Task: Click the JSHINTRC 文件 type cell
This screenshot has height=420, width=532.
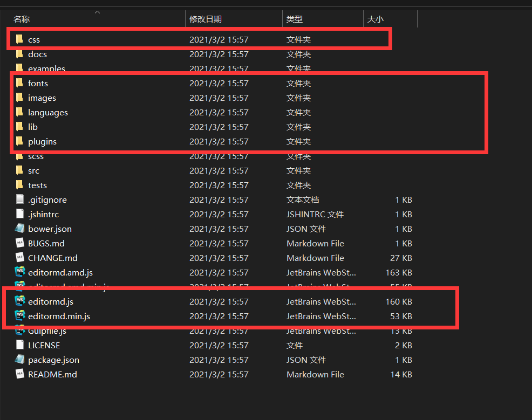Action: [315, 215]
